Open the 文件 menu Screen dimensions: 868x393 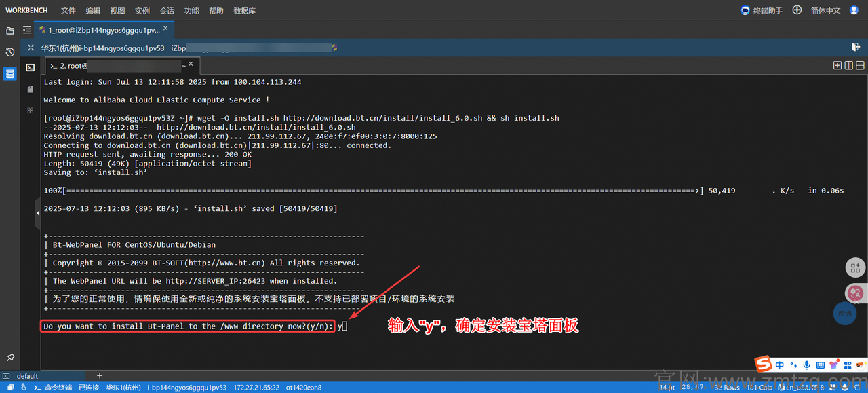tap(68, 11)
